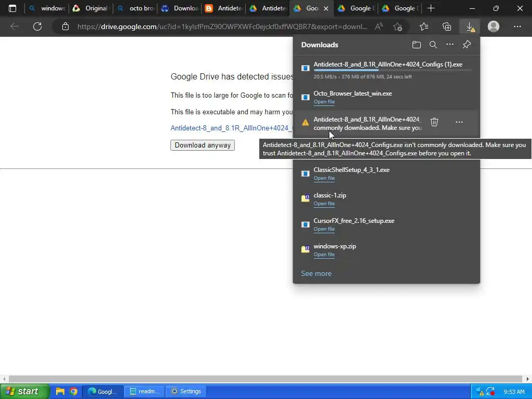Click the warning icon on Antidetect download
The image size is (532, 399).
(x=305, y=123)
